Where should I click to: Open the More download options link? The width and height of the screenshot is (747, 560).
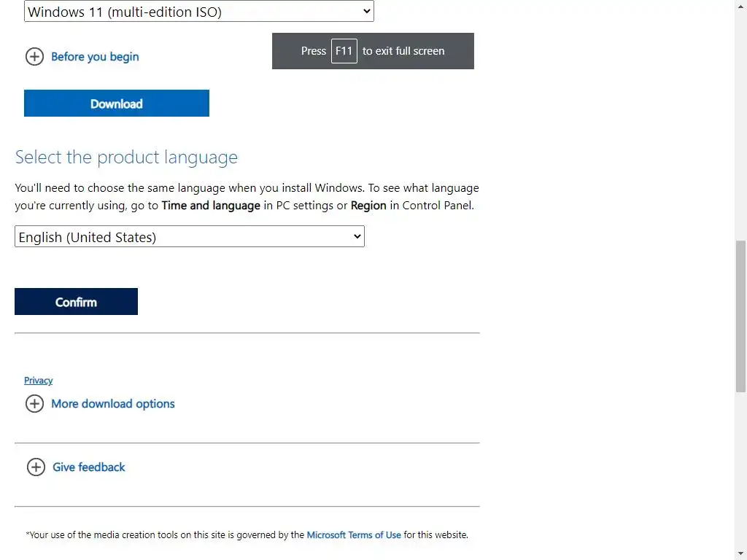113,404
